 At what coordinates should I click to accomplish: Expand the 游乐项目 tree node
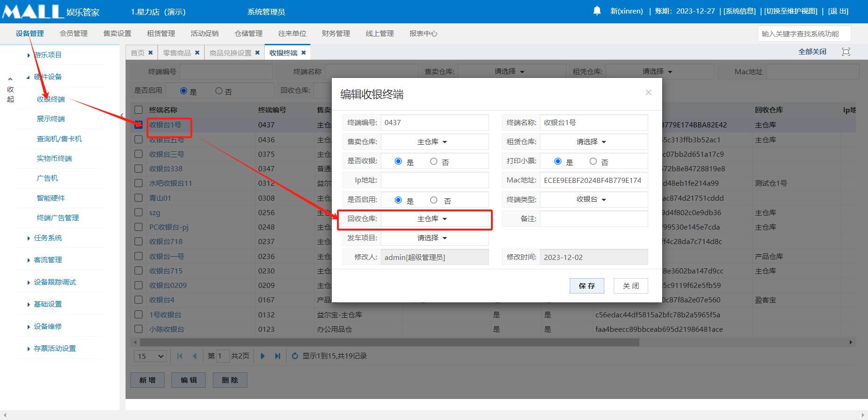pos(29,55)
